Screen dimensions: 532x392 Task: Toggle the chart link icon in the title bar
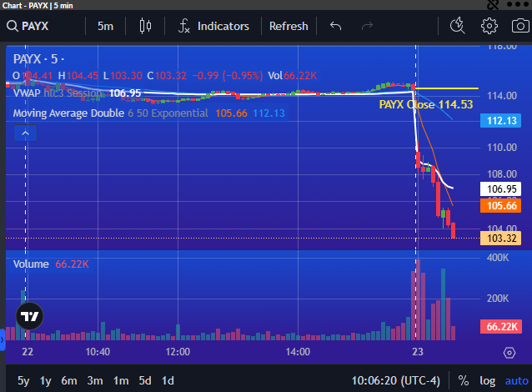[493, 4]
